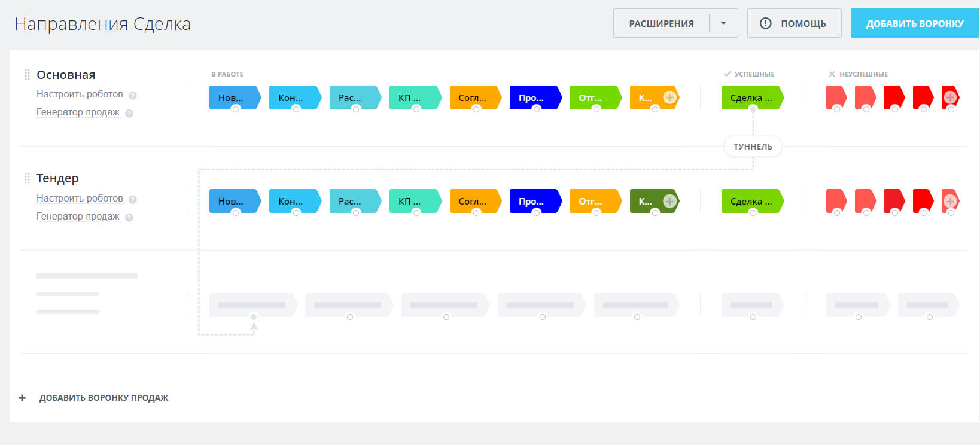Open Помощь help button

tap(794, 23)
